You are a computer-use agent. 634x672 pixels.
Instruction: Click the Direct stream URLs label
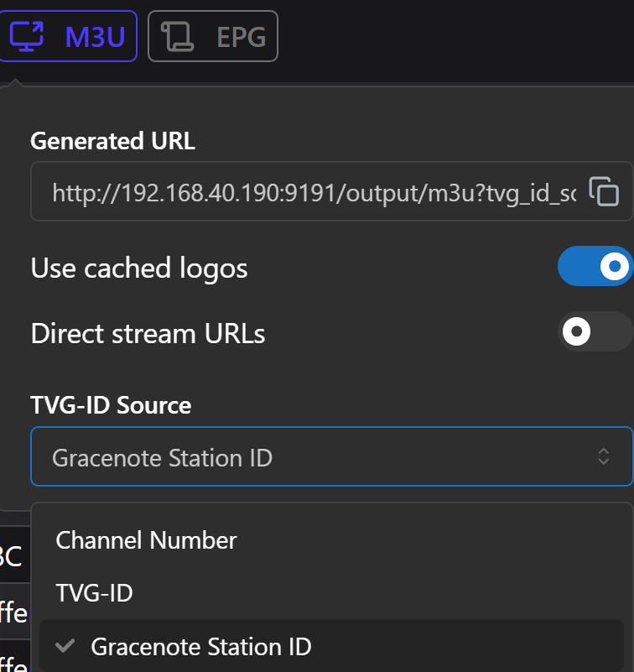coord(148,333)
